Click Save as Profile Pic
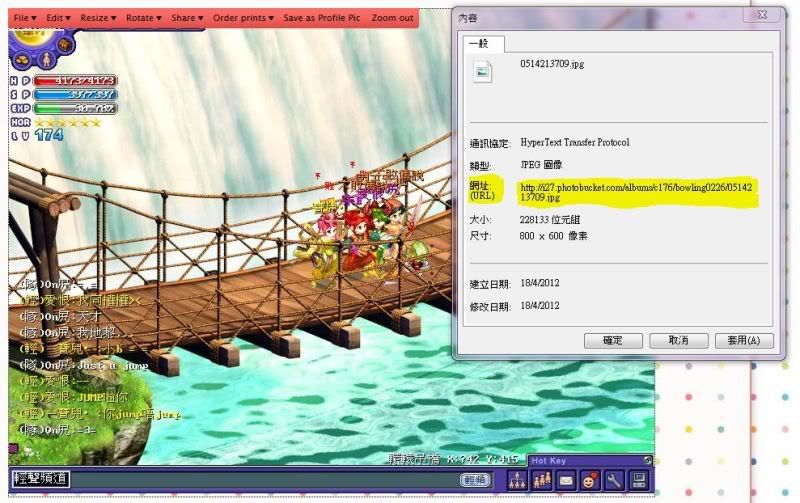The height and width of the screenshot is (503, 800). pos(321,18)
